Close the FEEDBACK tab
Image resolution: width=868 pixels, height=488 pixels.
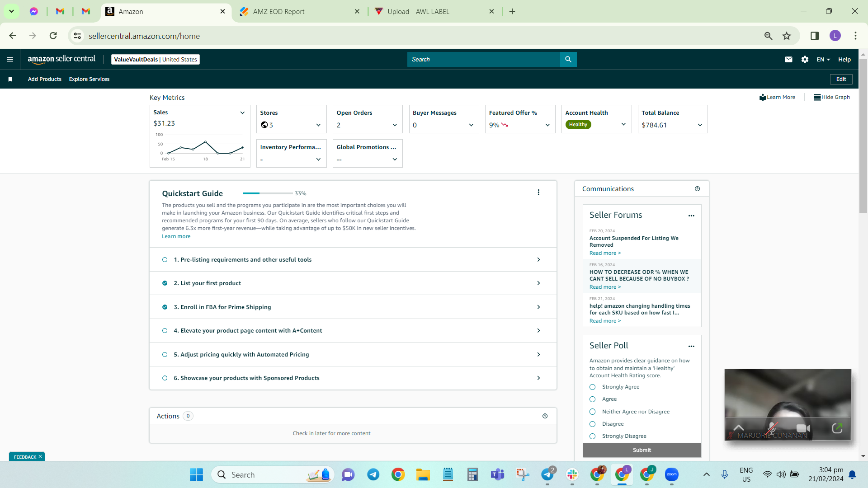point(40,456)
